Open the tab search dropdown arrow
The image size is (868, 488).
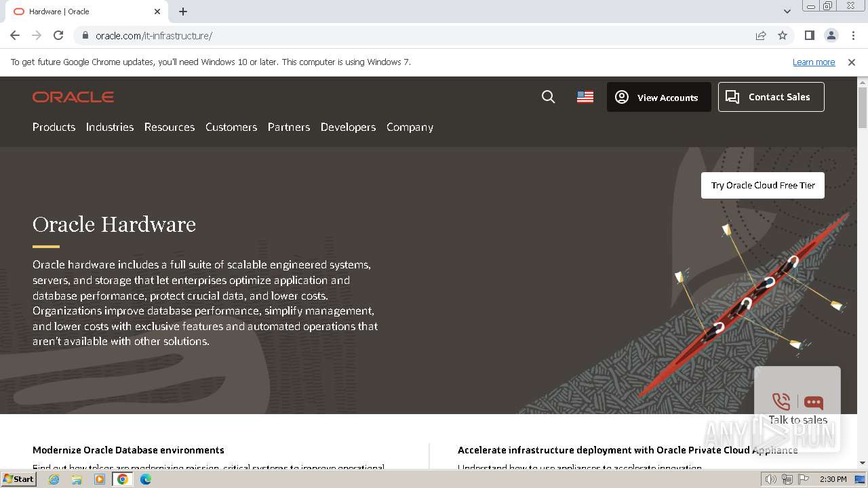(787, 12)
